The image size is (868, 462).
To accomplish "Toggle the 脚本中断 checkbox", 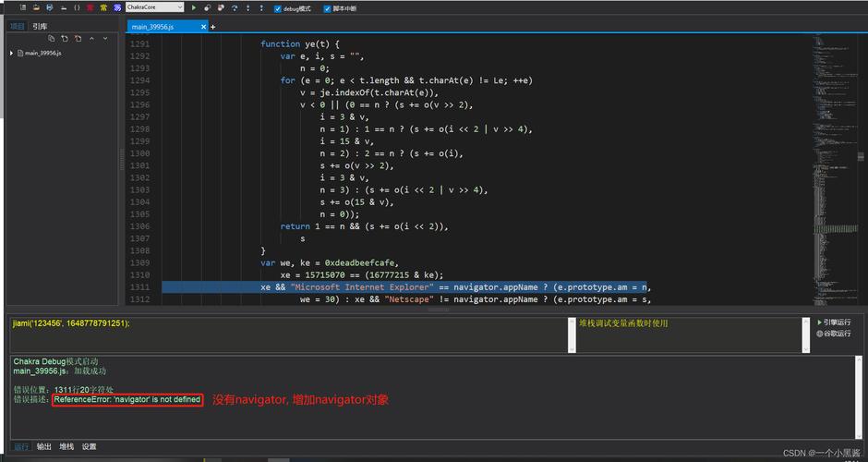I will click(327, 8).
